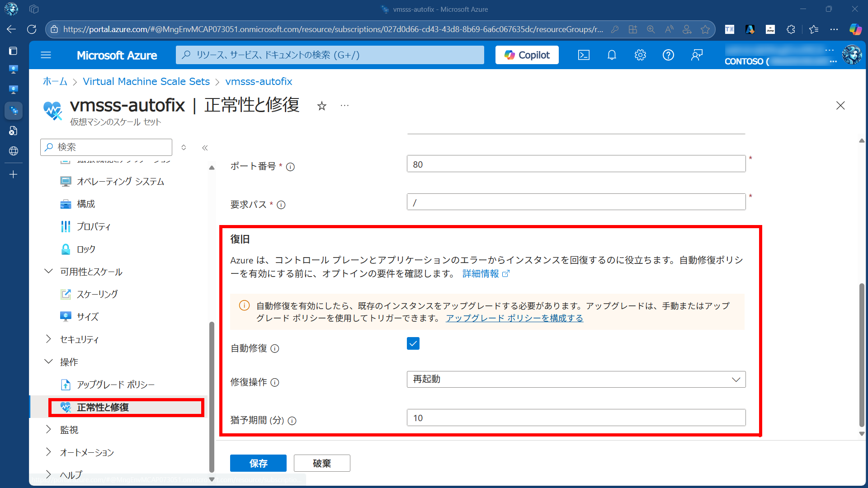Image resolution: width=868 pixels, height=488 pixels.
Task: Uncheck the 自動修復 checkbox
Action: [x=413, y=343]
